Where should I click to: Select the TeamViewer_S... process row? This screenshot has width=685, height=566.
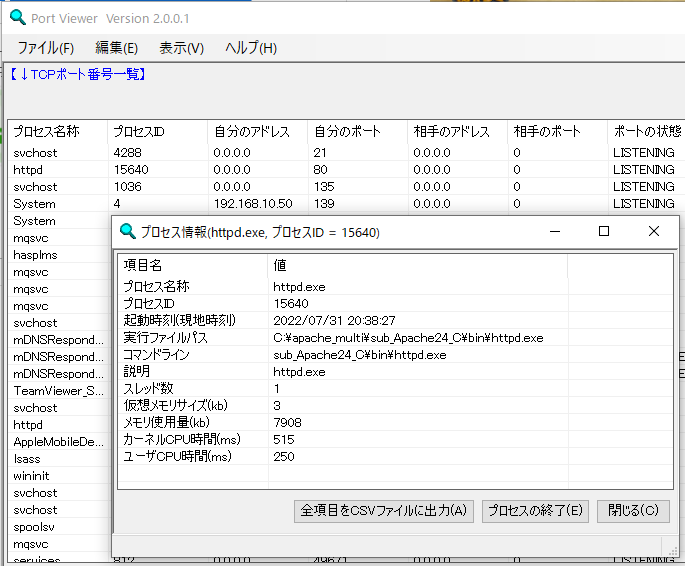point(58,390)
